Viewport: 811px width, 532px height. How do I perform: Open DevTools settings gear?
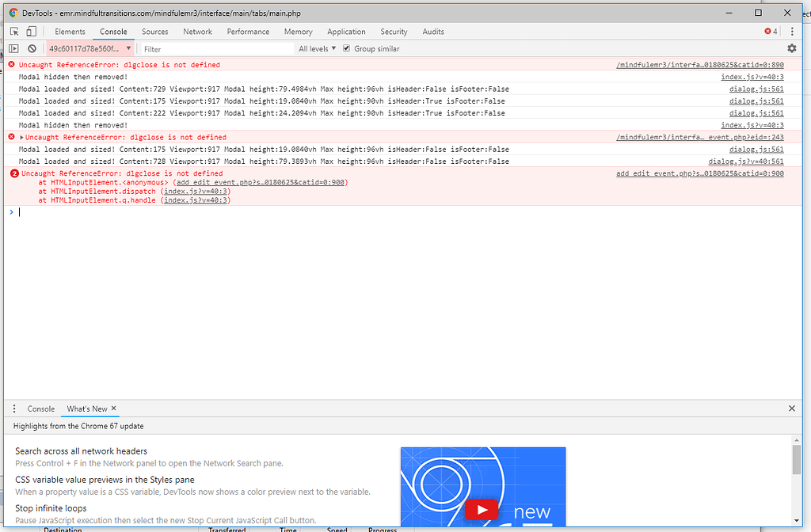coord(791,48)
